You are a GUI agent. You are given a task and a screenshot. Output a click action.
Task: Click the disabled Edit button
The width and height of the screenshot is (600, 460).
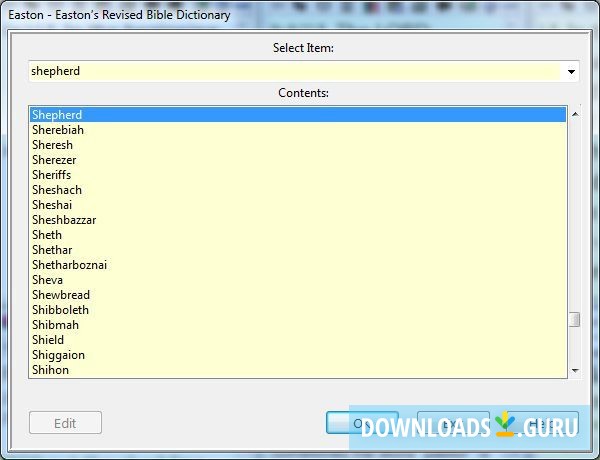pos(65,423)
